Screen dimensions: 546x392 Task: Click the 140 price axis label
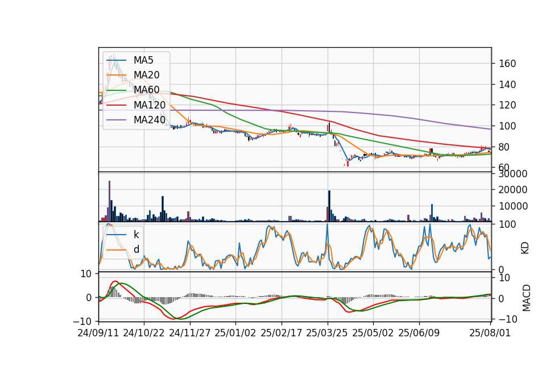pyautogui.click(x=507, y=85)
